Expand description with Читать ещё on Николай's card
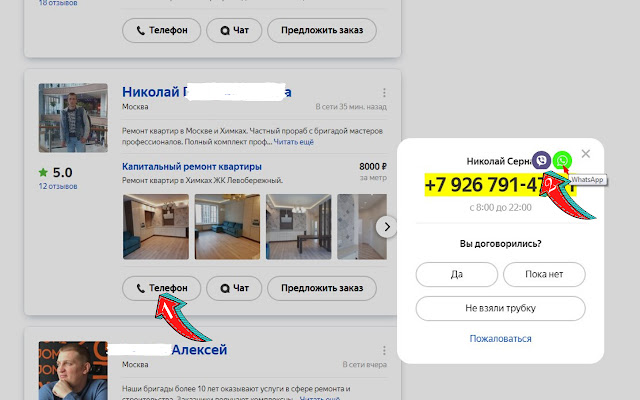Screen dimensions: 640x400 (x=293, y=142)
